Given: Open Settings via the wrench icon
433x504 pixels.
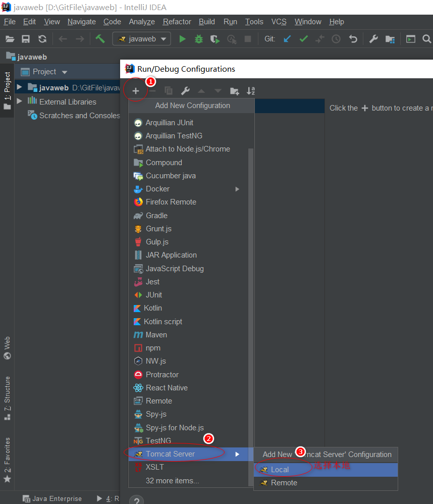Looking at the screenshot, I should point(373,39).
